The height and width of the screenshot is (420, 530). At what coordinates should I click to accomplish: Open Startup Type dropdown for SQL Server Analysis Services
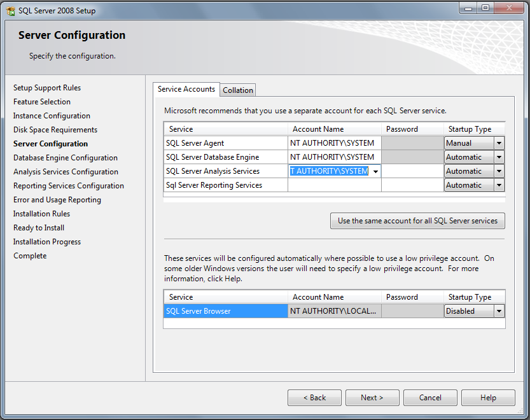(x=499, y=171)
